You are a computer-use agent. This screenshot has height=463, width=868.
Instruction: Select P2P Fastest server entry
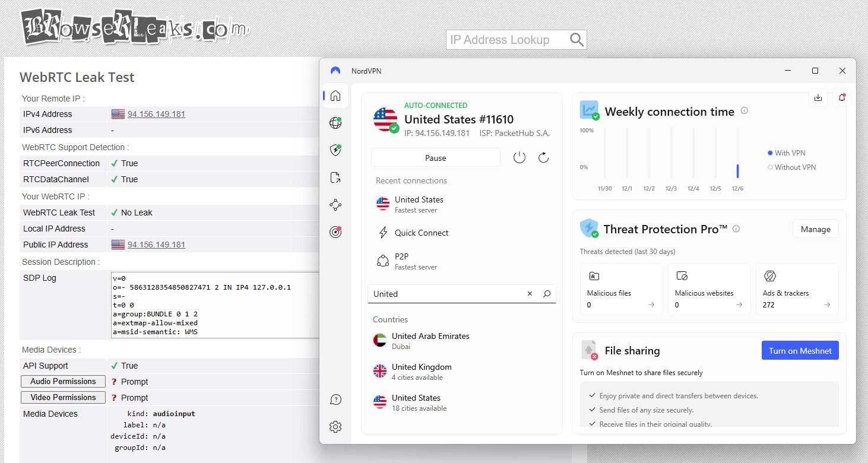pyautogui.click(x=462, y=261)
